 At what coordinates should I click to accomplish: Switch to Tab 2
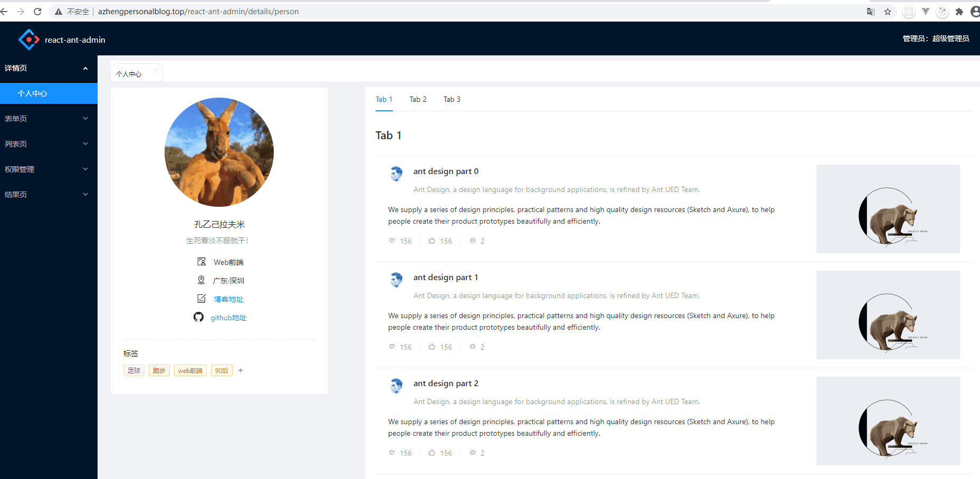coord(418,99)
